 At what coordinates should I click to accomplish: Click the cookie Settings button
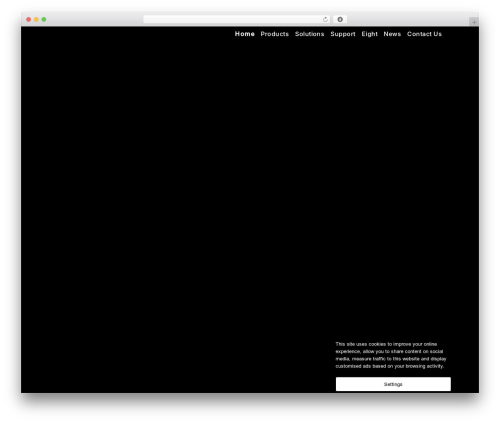393,384
